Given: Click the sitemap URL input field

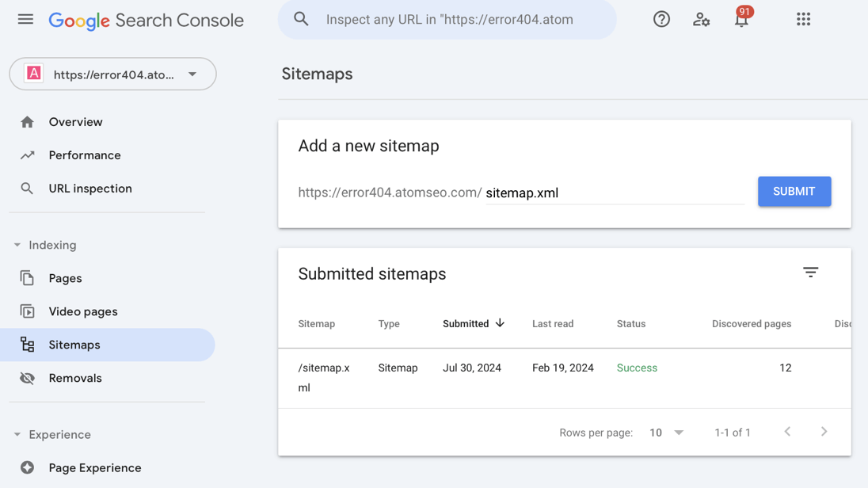Looking at the screenshot, I should tap(614, 193).
